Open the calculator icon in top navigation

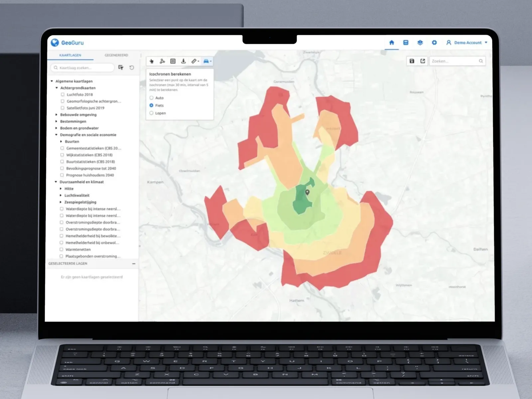[x=406, y=43]
